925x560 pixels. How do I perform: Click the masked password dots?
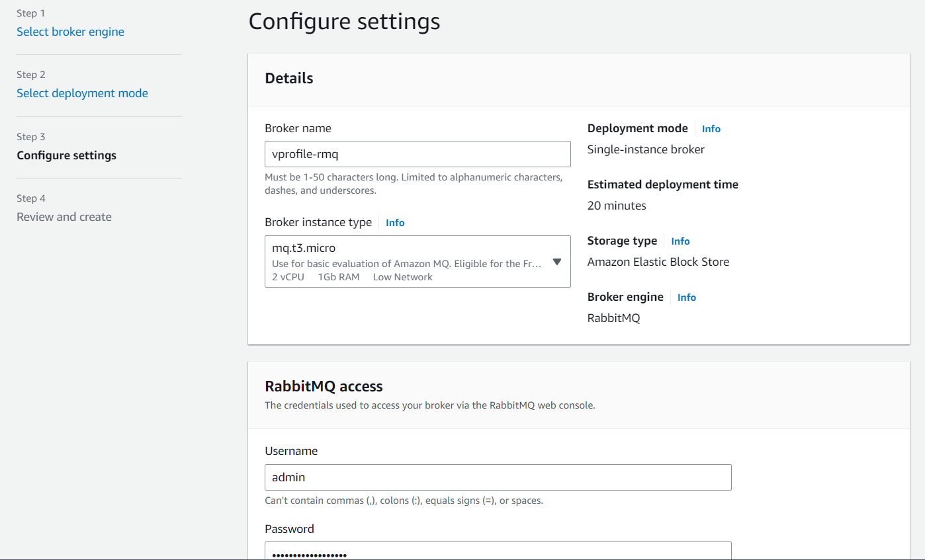[309, 553]
